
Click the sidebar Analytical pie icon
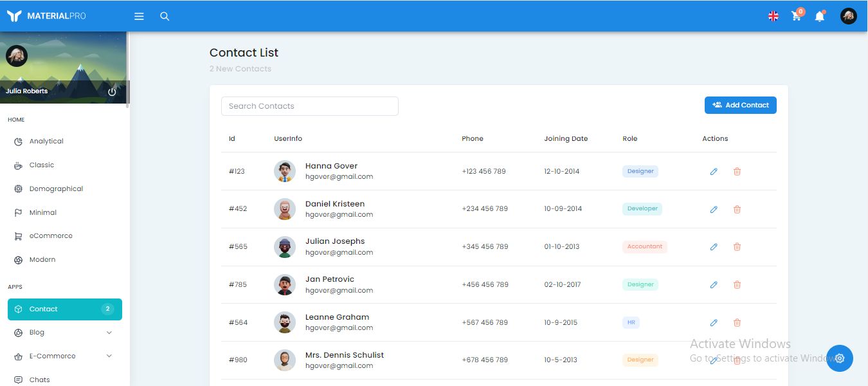[18, 142]
